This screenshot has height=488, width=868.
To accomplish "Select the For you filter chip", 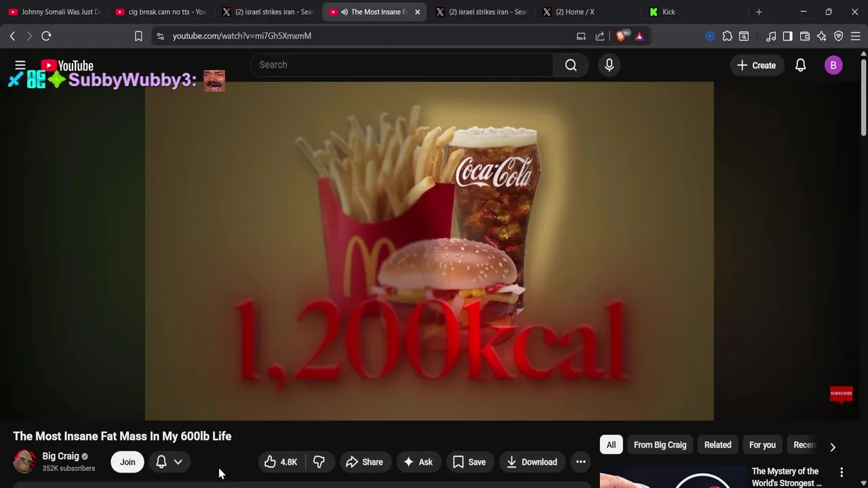I will point(762,445).
